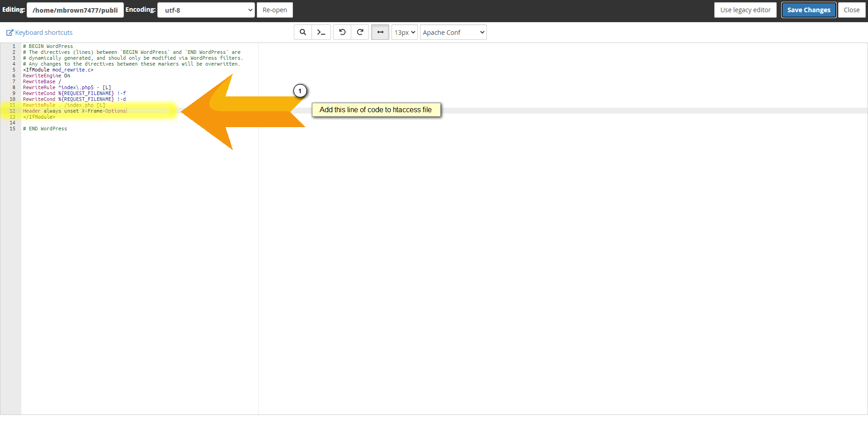Click line number 1 in the gutter
The width and height of the screenshot is (868, 424).
coord(14,46)
